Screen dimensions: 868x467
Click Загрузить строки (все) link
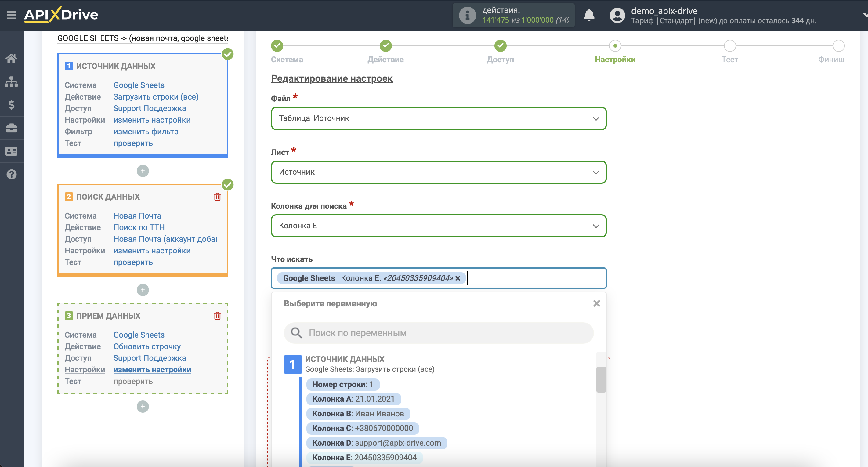tap(156, 97)
